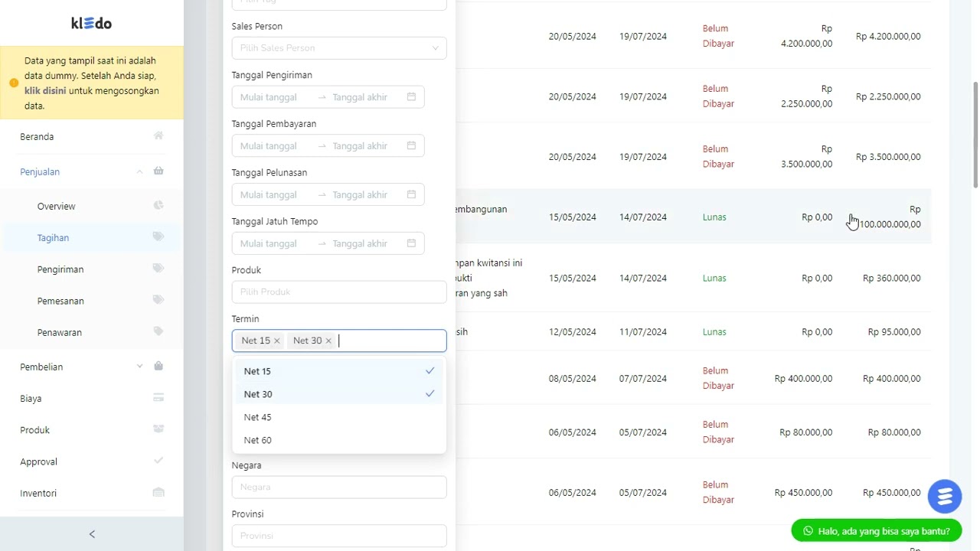The width and height of the screenshot is (980, 551).
Task: Click the tag icon beside Pengiriman
Action: pos(158,269)
